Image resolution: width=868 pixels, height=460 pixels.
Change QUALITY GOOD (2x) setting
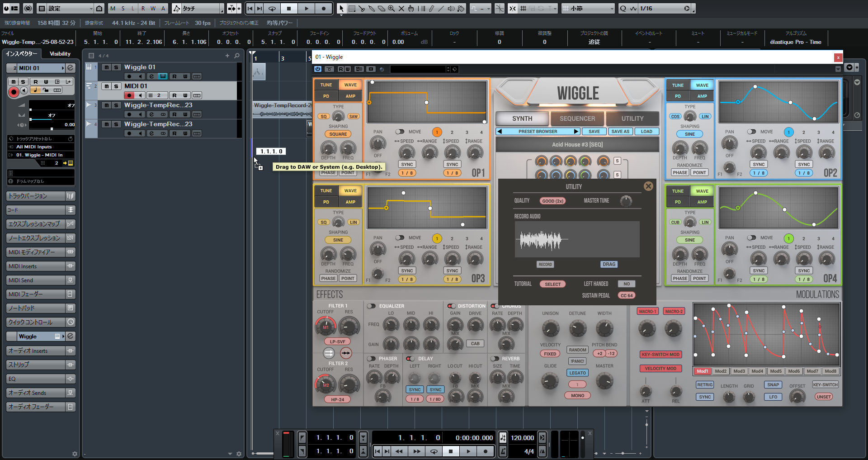(x=552, y=201)
